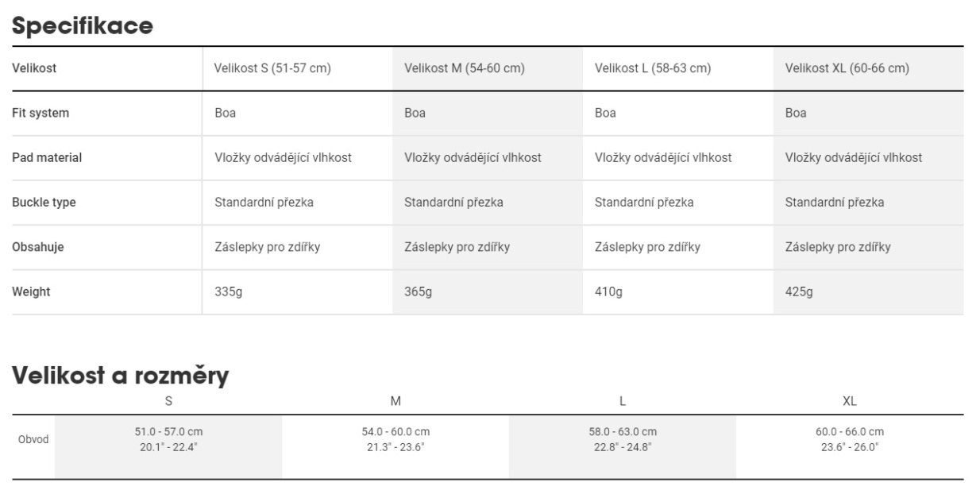Click the Obvod row label
Image resolution: width=980 pixels, height=494 pixels.
tap(33, 438)
